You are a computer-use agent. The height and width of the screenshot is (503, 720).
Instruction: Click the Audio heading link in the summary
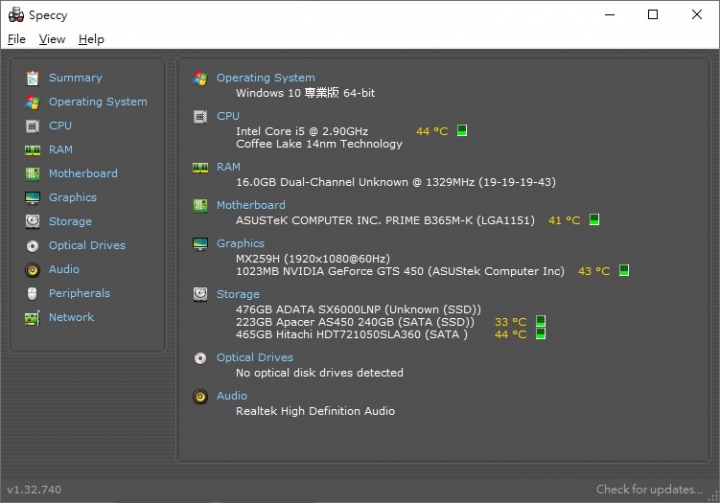click(232, 396)
